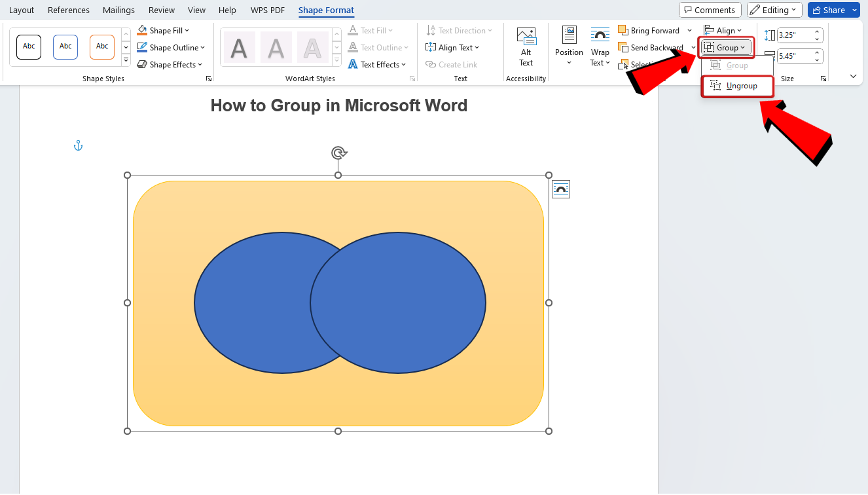Open the Shape Outline dropdown

tap(171, 47)
